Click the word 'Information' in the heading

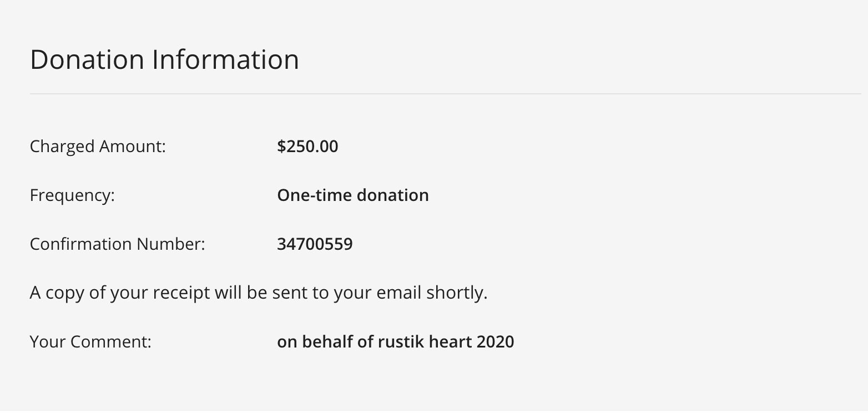pyautogui.click(x=226, y=59)
